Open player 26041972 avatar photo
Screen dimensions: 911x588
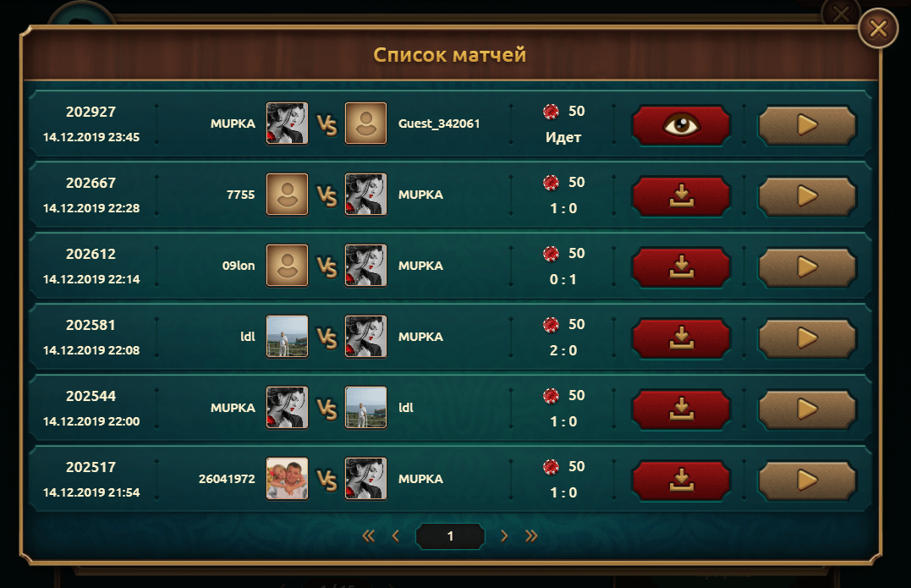287,479
